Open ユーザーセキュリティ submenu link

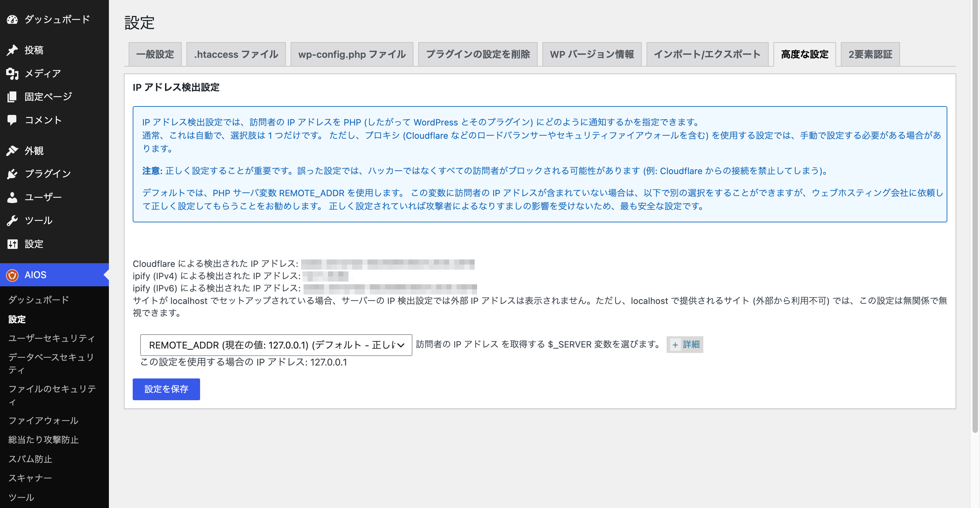(51, 338)
